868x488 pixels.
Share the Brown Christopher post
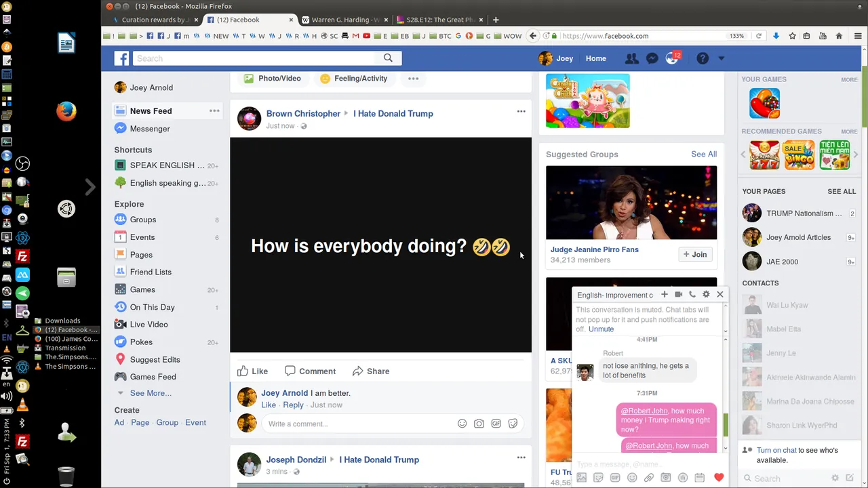[x=371, y=371]
